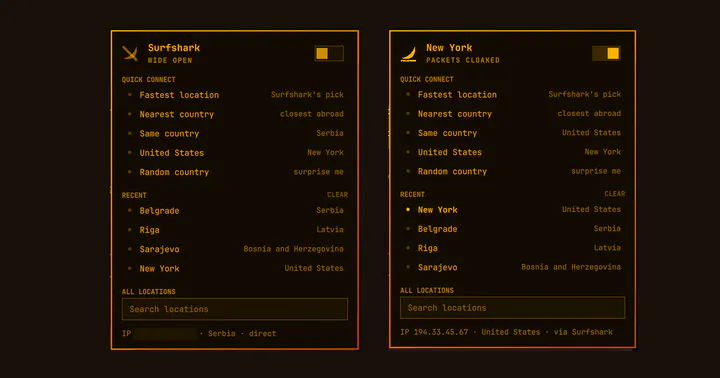This screenshot has height=378, width=720.
Task: Select Fastest location in Surfshark wide open panel
Action: coord(235,95)
